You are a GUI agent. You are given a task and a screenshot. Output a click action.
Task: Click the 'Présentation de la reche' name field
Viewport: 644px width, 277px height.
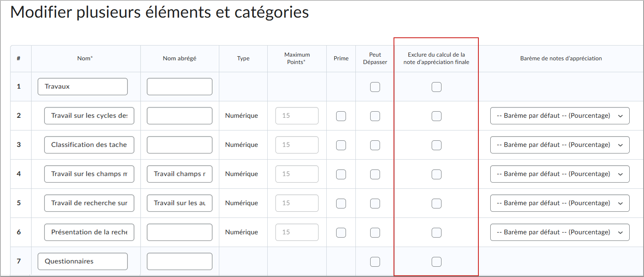pos(89,232)
